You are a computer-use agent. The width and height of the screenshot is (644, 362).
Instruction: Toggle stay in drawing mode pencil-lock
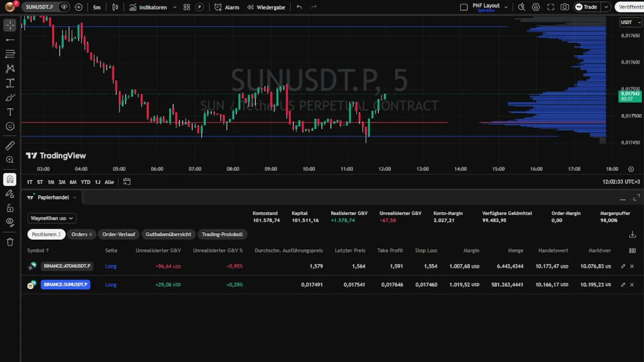10,194
